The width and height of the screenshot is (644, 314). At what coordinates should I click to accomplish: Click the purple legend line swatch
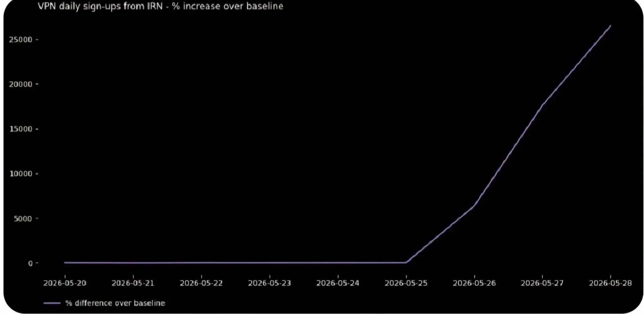tap(52, 303)
